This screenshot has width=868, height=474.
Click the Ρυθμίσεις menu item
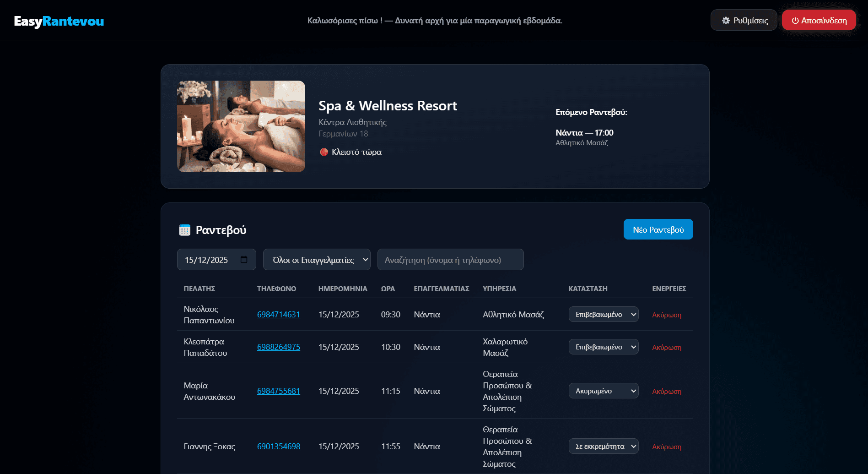(x=744, y=20)
